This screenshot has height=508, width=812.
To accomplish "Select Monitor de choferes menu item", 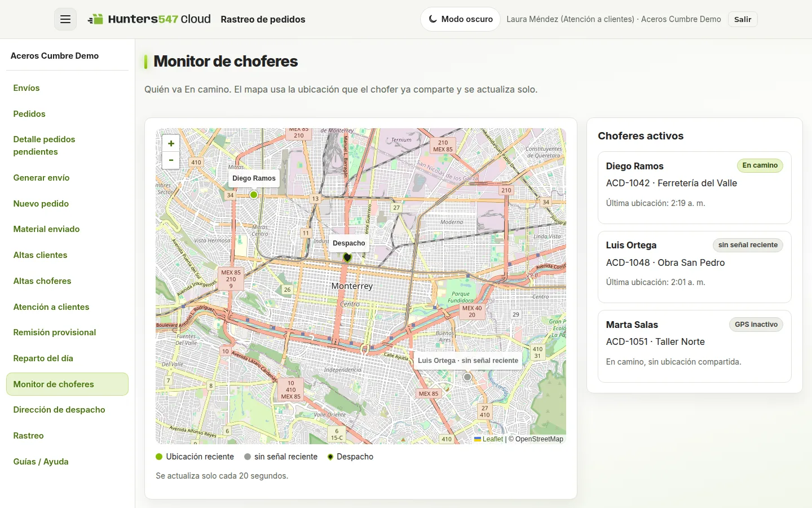I will (x=67, y=384).
